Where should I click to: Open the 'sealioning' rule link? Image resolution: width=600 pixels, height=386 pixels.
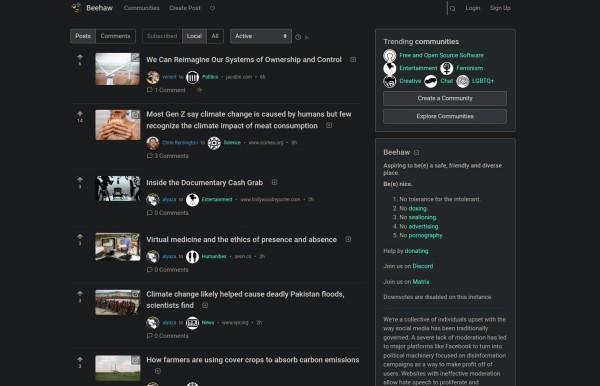pyautogui.click(x=422, y=217)
